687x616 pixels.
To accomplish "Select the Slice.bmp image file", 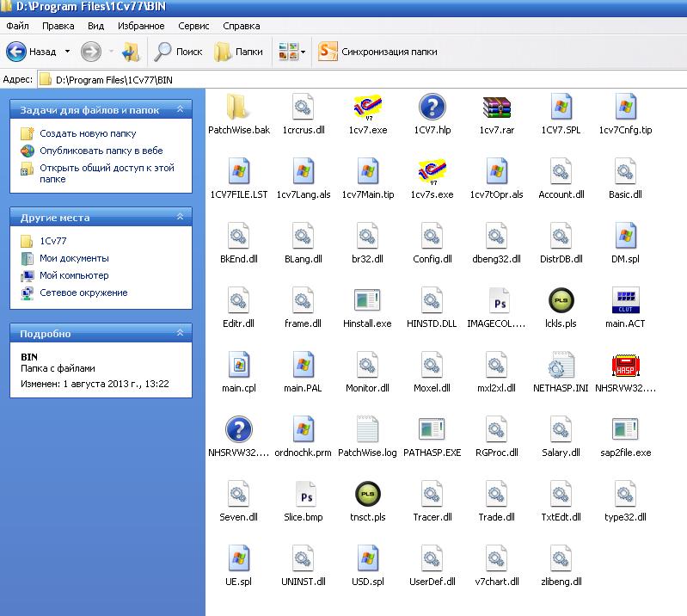I will [303, 495].
